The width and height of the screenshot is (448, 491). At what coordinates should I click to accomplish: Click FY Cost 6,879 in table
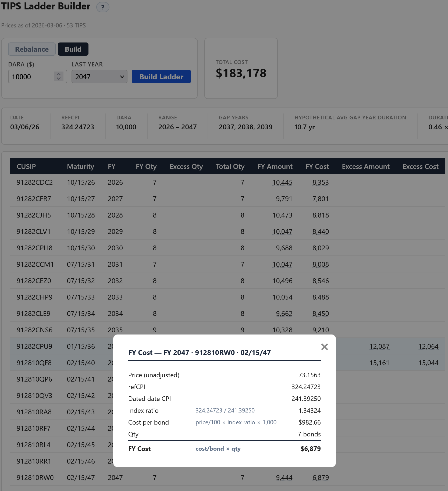point(321,478)
